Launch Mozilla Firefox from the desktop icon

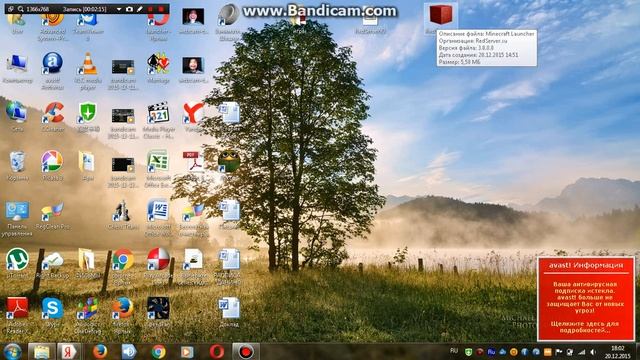(122, 308)
